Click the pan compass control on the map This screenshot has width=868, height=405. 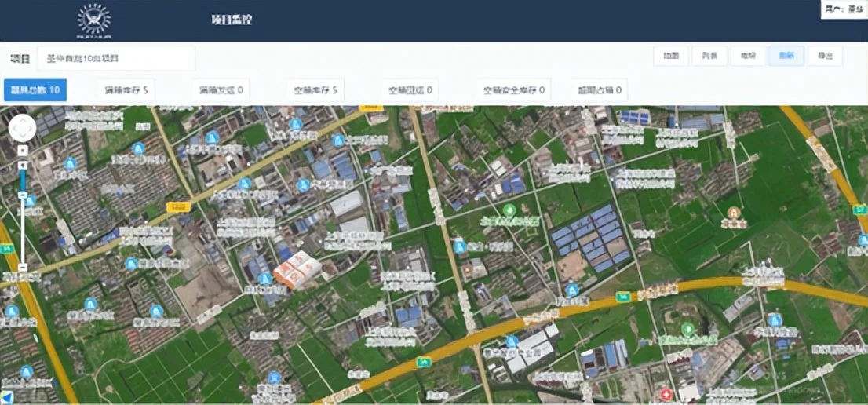pyautogui.click(x=22, y=128)
